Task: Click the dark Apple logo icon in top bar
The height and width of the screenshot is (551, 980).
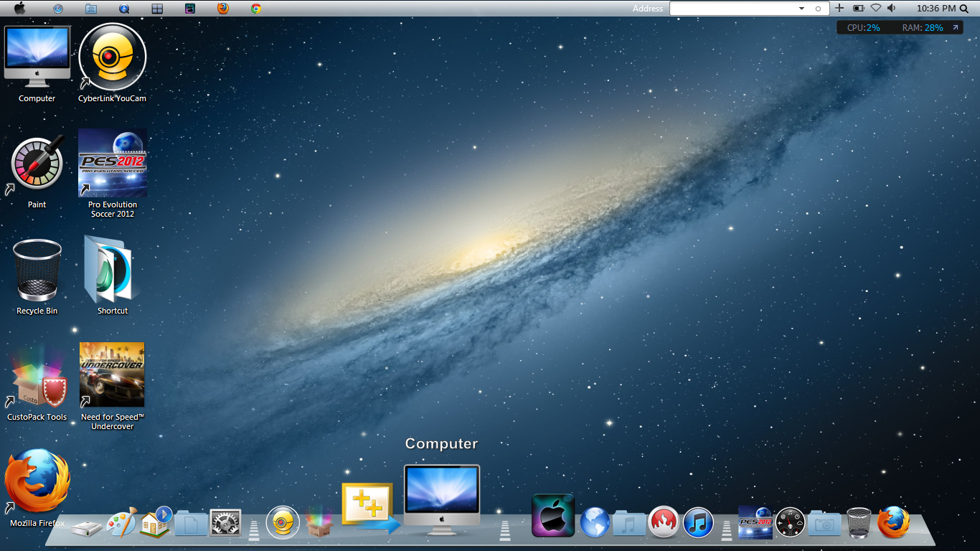Action: point(190,9)
